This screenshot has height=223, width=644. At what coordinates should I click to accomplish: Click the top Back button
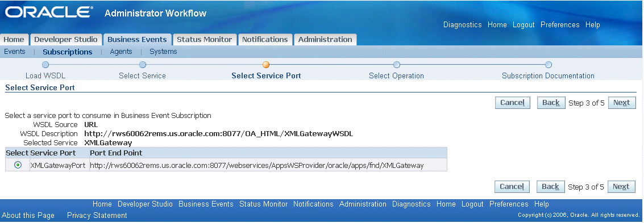coord(551,103)
